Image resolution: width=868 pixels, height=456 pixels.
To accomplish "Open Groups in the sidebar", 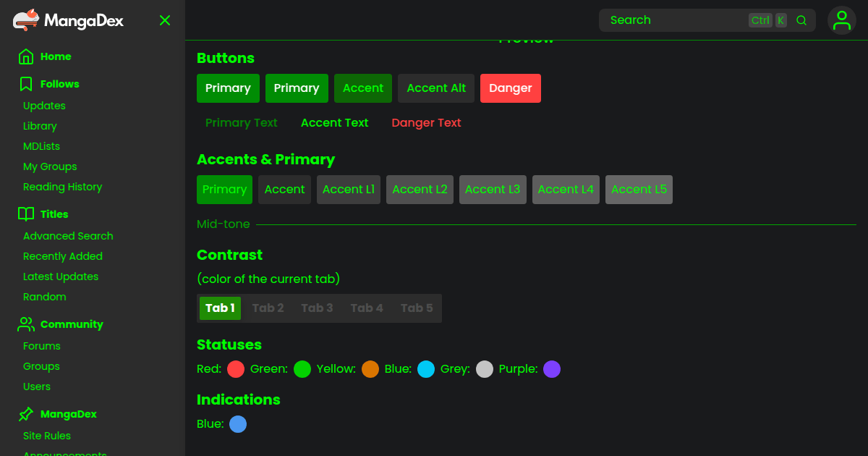I will [41, 366].
